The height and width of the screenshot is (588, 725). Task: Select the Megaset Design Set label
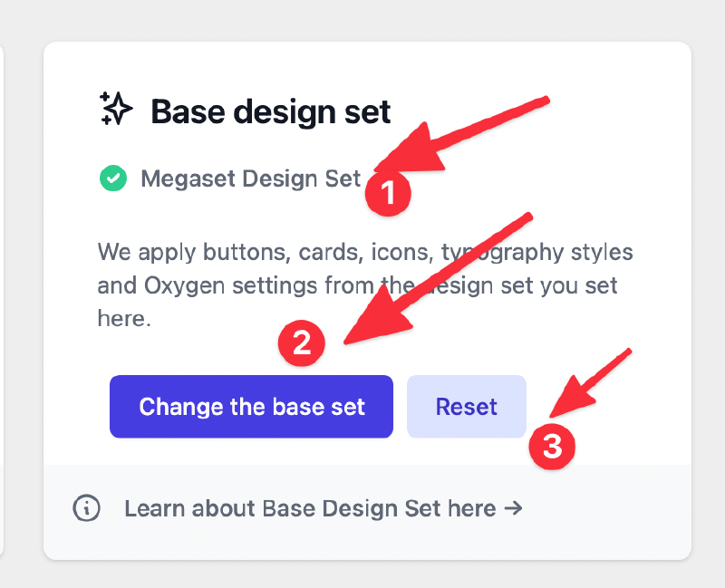[x=250, y=178]
